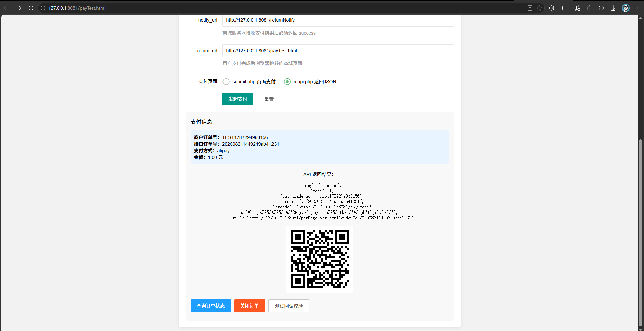Screen dimensions: 644x331
Task: Click the 发起支付 button
Action: pyautogui.click(x=238, y=99)
